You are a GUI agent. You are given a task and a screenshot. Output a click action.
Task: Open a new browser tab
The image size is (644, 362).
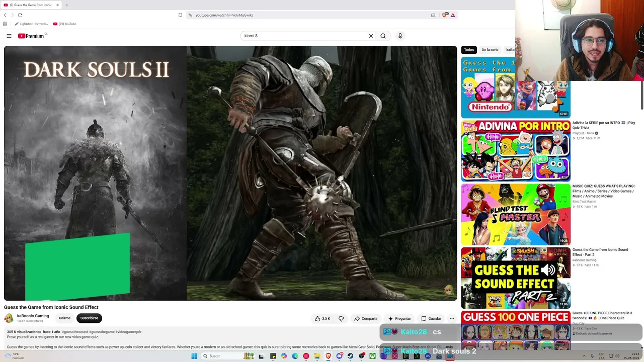(x=66, y=5)
